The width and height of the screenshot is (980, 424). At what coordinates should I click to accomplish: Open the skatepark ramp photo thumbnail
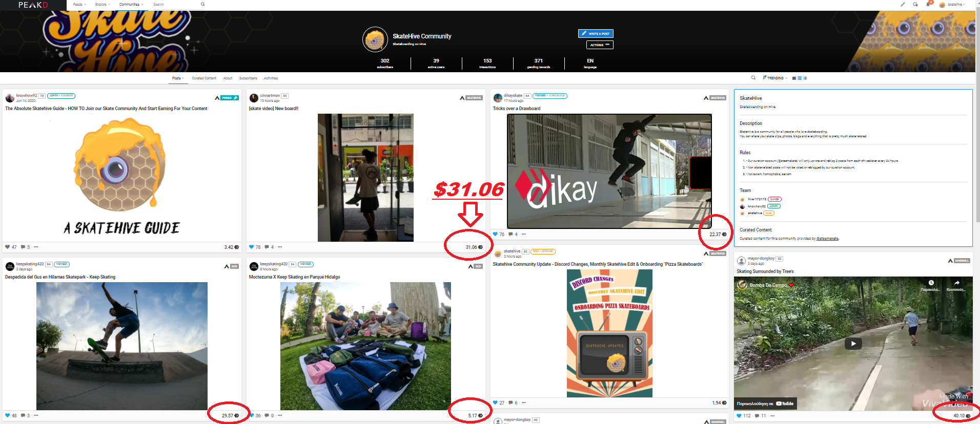pyautogui.click(x=122, y=346)
